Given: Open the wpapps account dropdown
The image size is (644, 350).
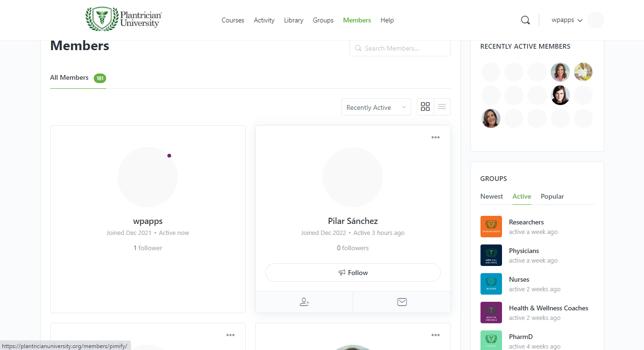Looking at the screenshot, I should tap(567, 20).
